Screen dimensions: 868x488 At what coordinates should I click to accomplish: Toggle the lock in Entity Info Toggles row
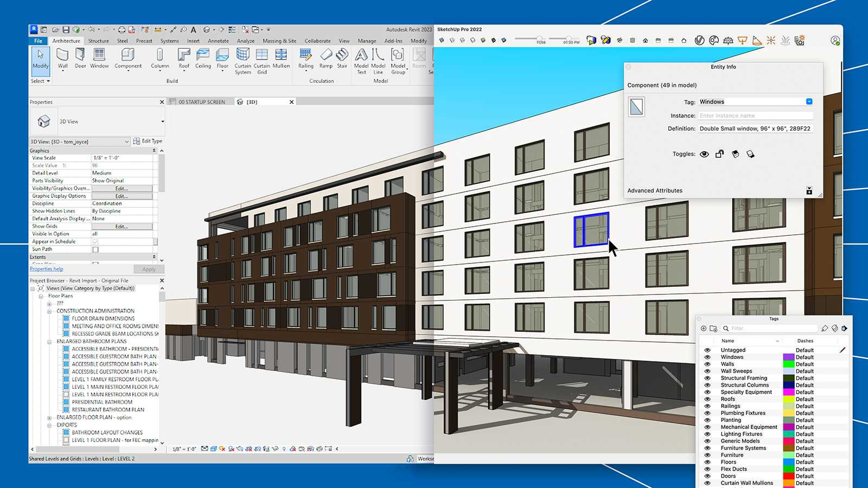(x=720, y=154)
